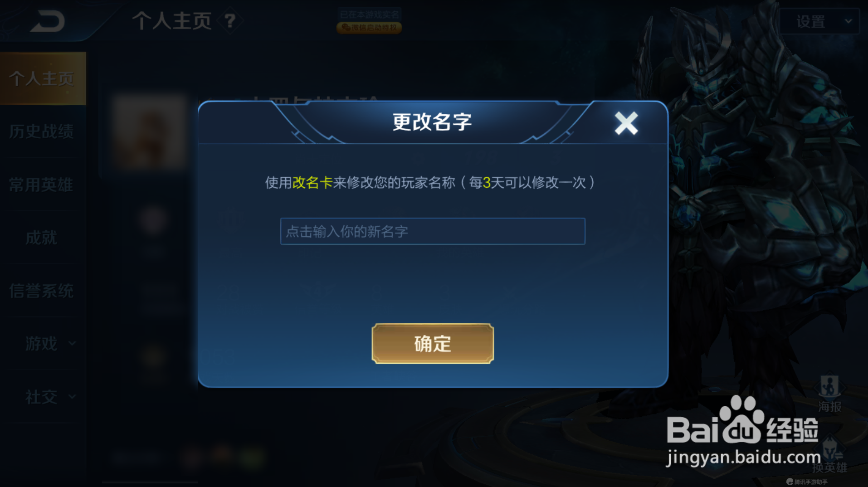
Task: Click the yellow 改名卡 text
Action: pos(312,183)
